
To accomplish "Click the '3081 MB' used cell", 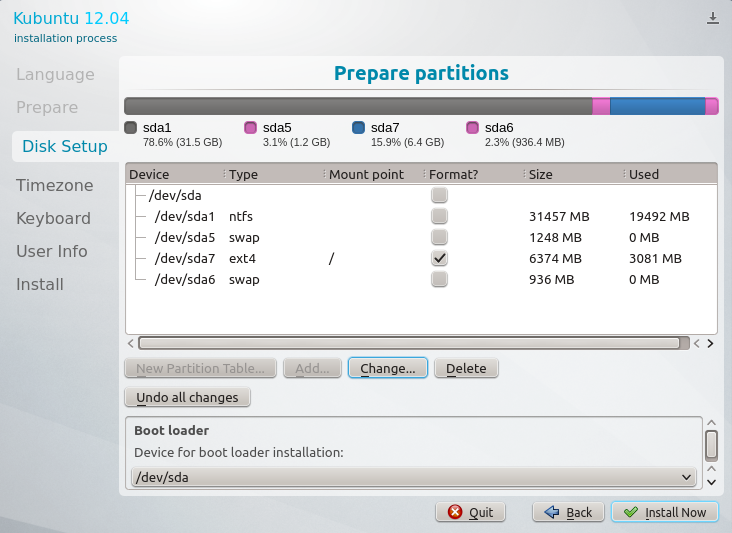I will (655, 258).
